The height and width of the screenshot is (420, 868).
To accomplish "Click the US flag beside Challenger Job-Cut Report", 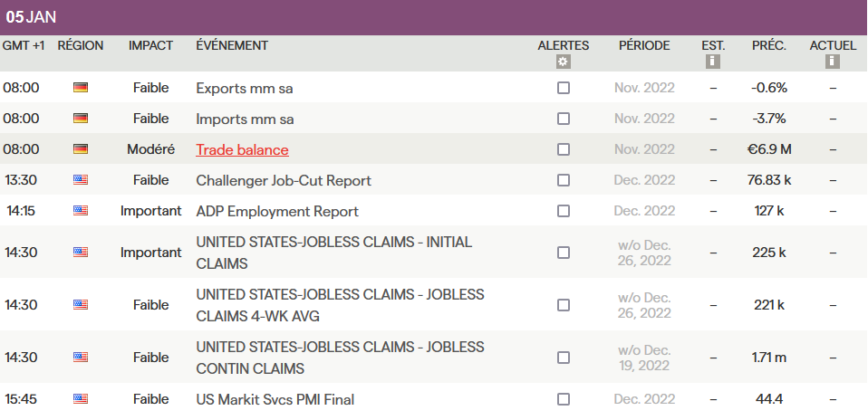I will tap(81, 180).
